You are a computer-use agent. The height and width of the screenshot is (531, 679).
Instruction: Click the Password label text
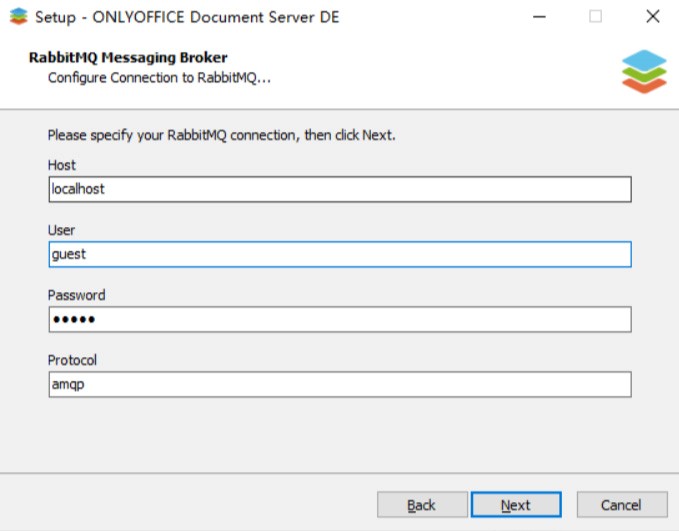[x=77, y=295]
